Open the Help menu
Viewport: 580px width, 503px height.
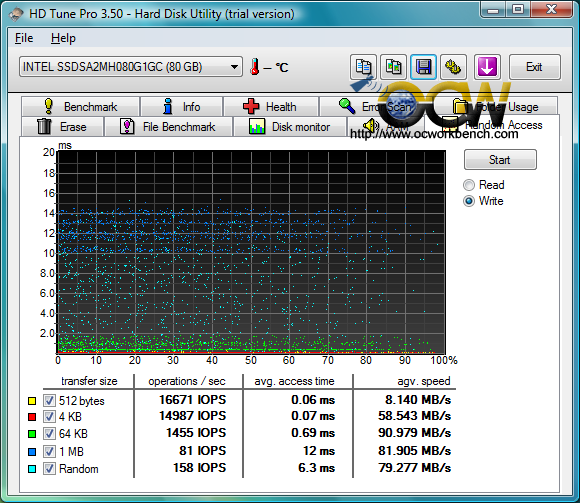63,38
